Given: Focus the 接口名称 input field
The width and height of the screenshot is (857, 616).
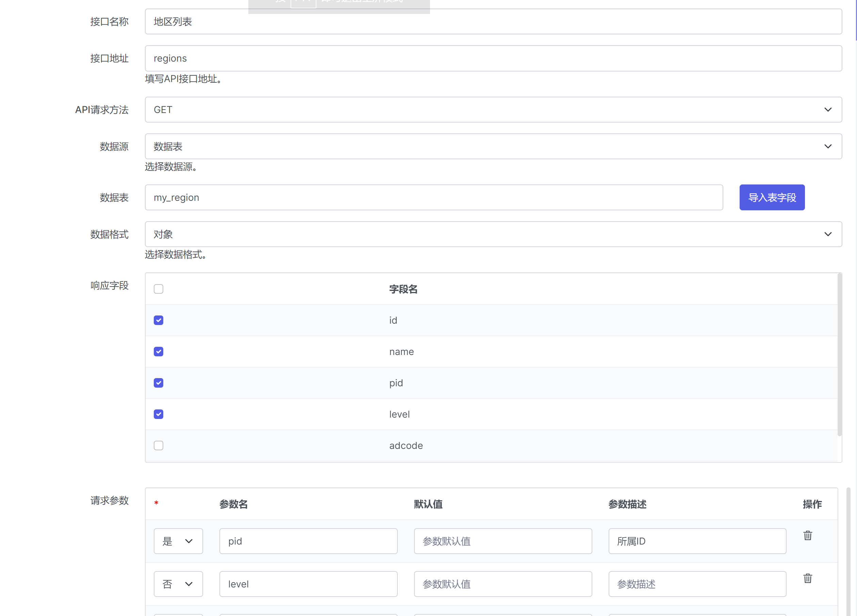Looking at the screenshot, I should [x=493, y=21].
